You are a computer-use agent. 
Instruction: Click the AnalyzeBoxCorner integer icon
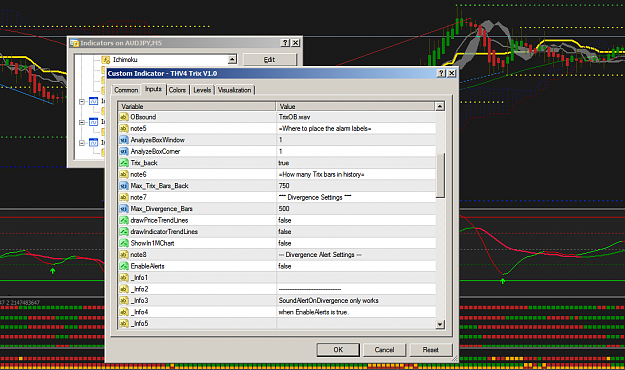[x=124, y=152]
